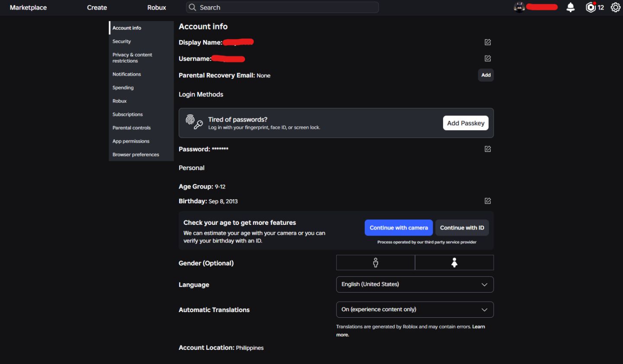This screenshot has width=623, height=364.
Task: Click the fingerprint passkey icon
Action: pos(194,122)
